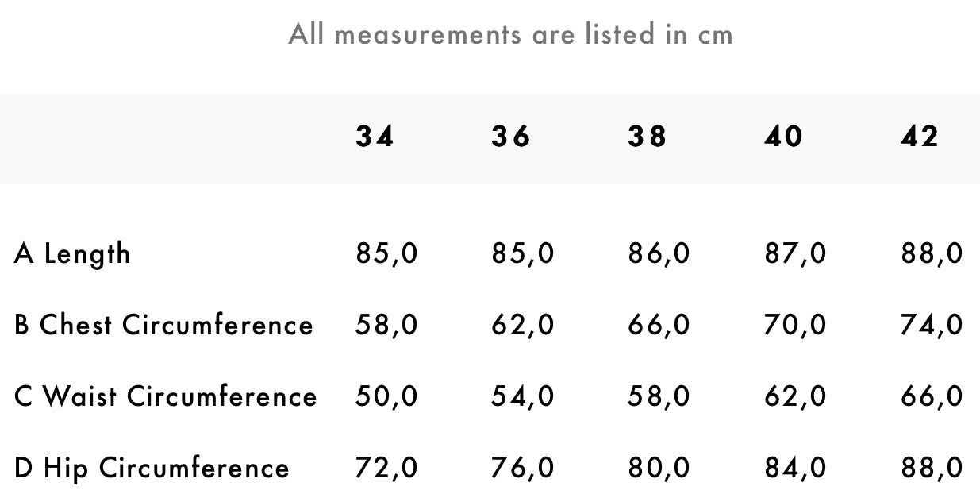This screenshot has width=980, height=498.
Task: Click the measurements in cm heading text
Action: click(x=510, y=34)
